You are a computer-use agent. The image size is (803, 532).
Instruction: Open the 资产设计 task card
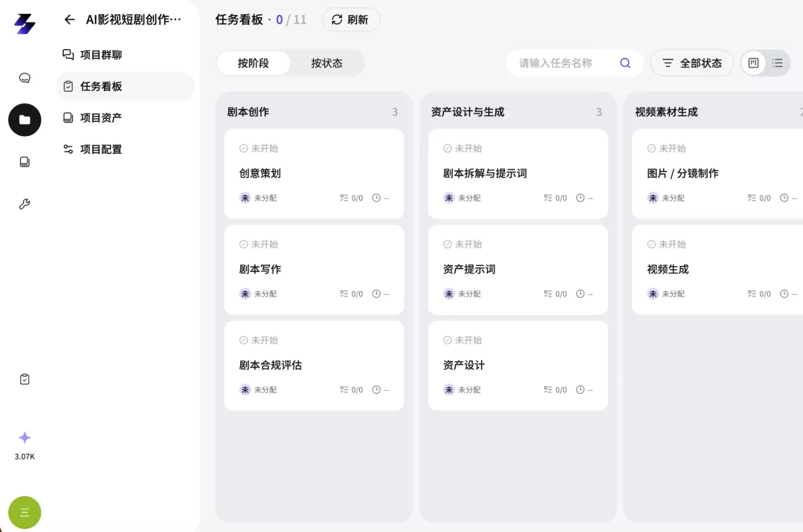tap(517, 366)
